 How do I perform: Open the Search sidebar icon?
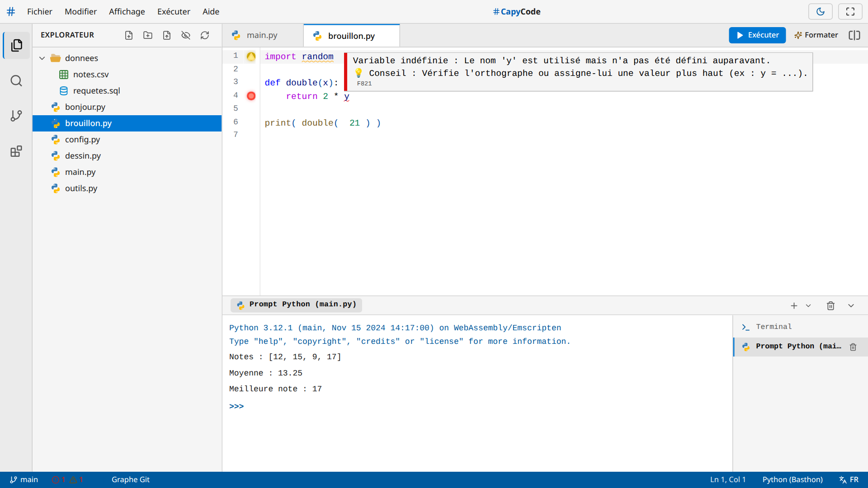[17, 81]
